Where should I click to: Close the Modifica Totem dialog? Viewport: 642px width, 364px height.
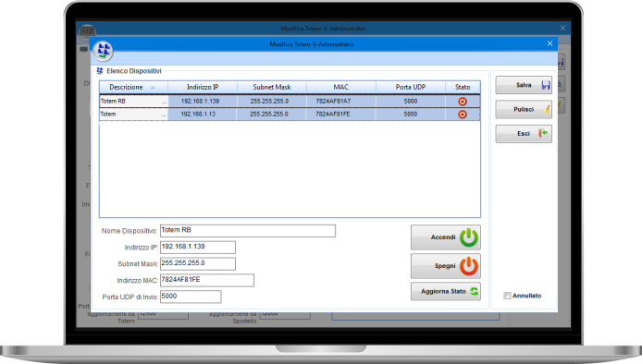549,43
